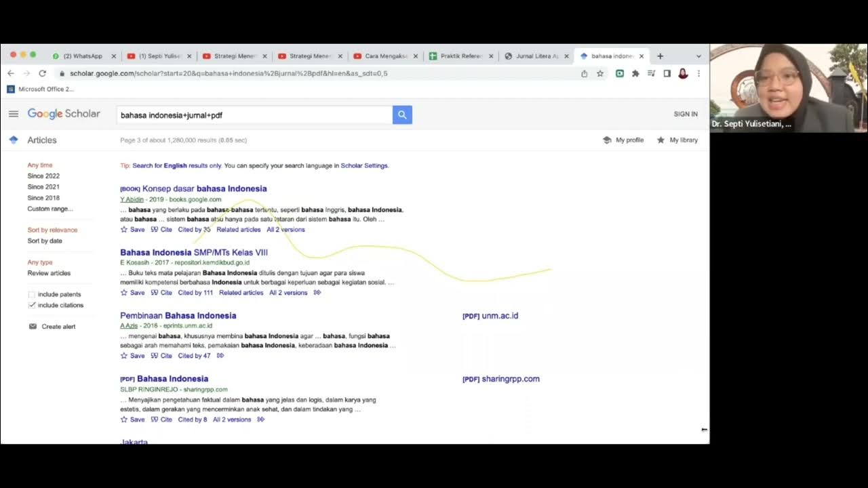The height and width of the screenshot is (488, 868).
Task: Open a new tab with plus button
Action: coord(660,56)
